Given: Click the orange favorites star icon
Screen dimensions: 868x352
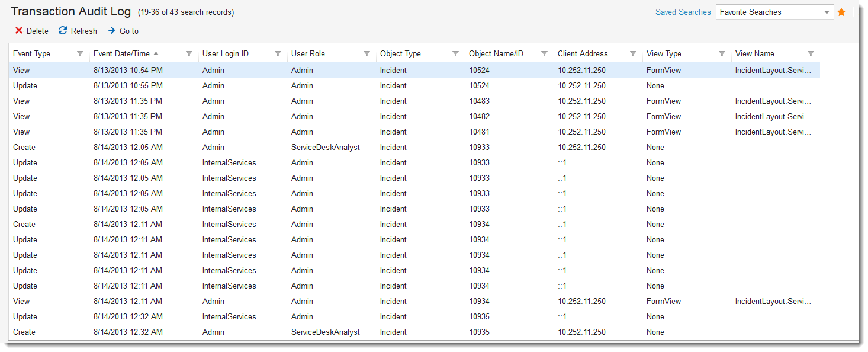Looking at the screenshot, I should pyautogui.click(x=841, y=12).
